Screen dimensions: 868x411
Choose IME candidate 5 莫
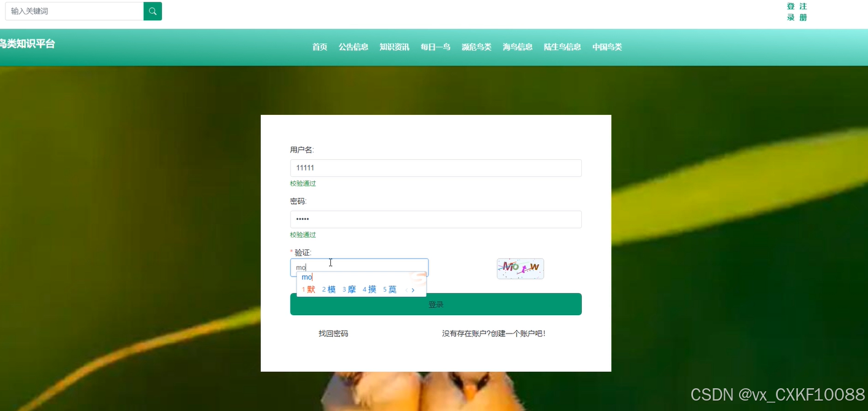[390, 289]
